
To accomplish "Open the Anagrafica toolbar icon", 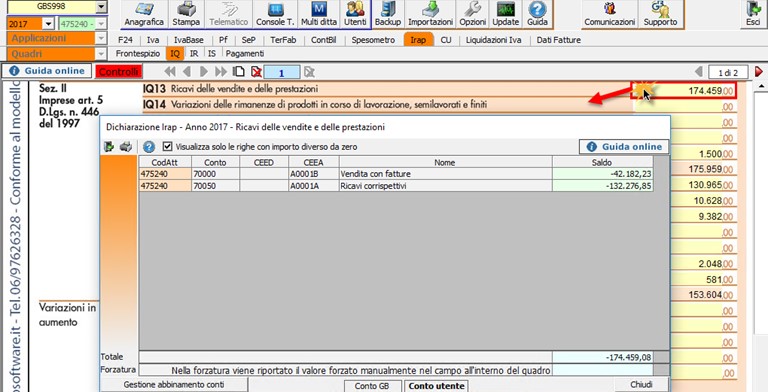I will 144,14.
